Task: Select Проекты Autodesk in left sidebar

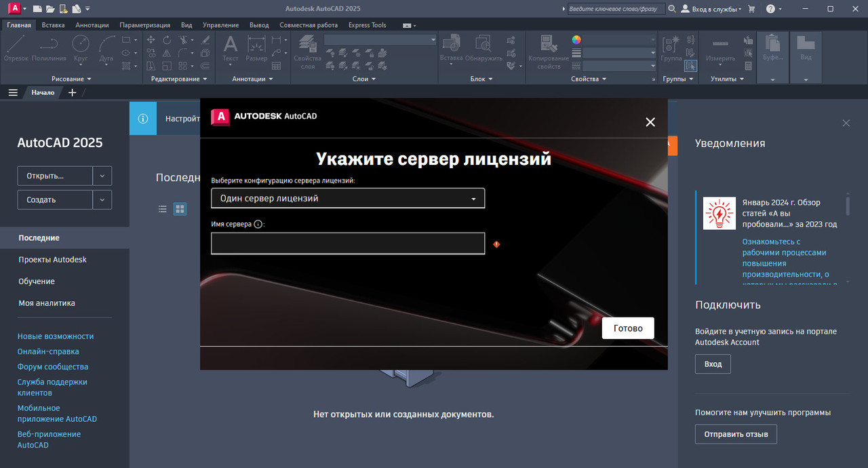Action: point(52,260)
